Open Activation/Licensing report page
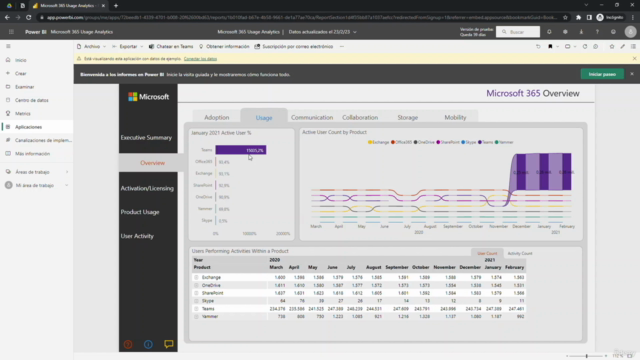Screen dimensions: 640x360 [147, 188]
